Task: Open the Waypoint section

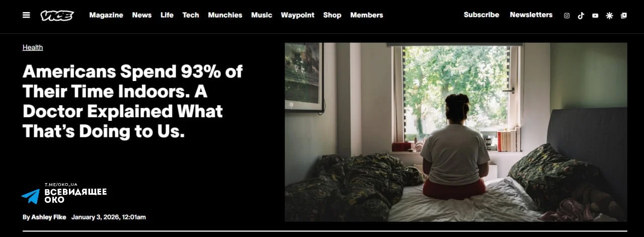Action: pyautogui.click(x=297, y=15)
